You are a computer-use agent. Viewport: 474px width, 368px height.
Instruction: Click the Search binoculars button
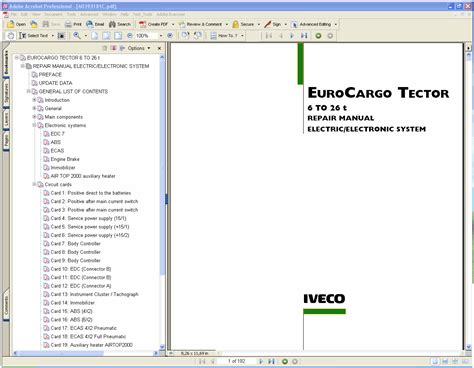pos(120,24)
